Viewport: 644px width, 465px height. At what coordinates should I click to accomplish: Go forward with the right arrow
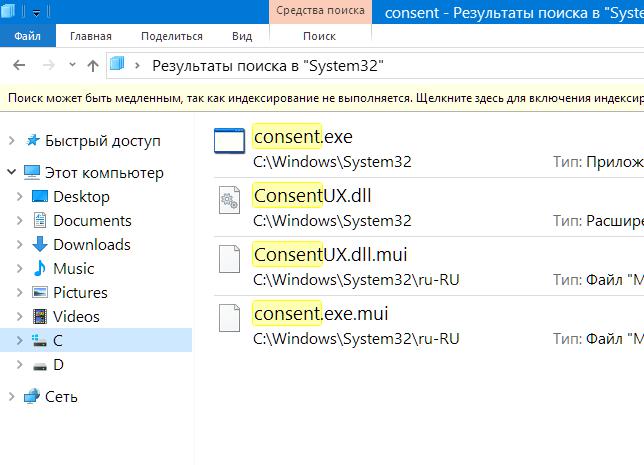click(x=49, y=65)
